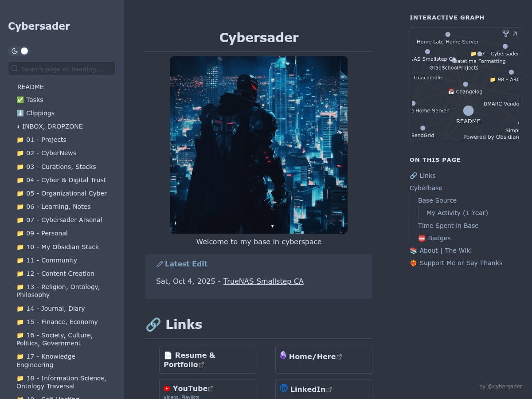Click the magnifier icon in the search box
The width and height of the screenshot is (532, 399).
click(15, 69)
